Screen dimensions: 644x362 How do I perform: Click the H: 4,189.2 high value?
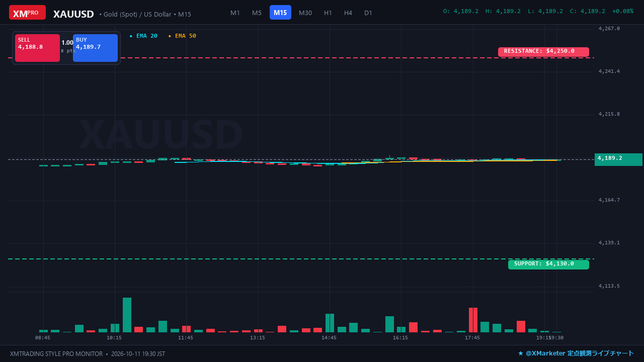(x=503, y=11)
